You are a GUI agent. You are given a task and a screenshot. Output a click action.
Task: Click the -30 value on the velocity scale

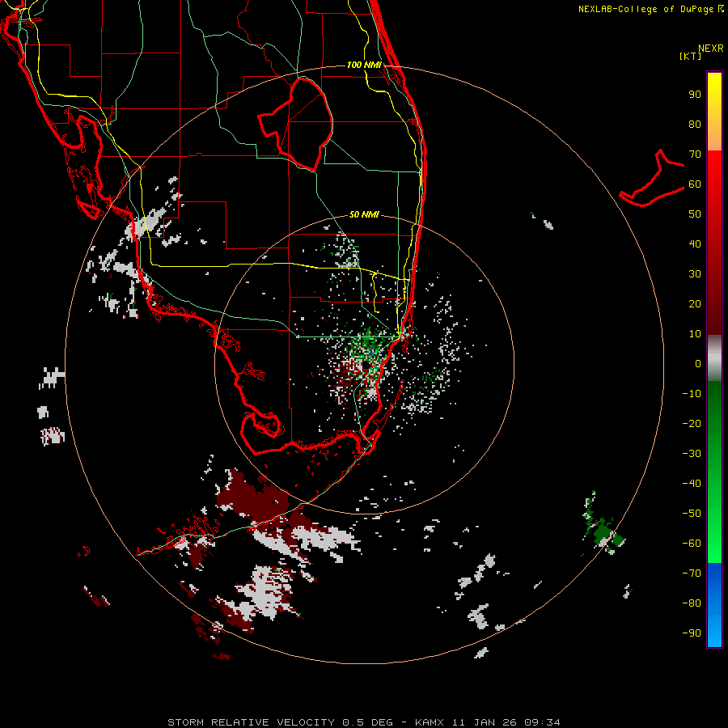pos(692,454)
